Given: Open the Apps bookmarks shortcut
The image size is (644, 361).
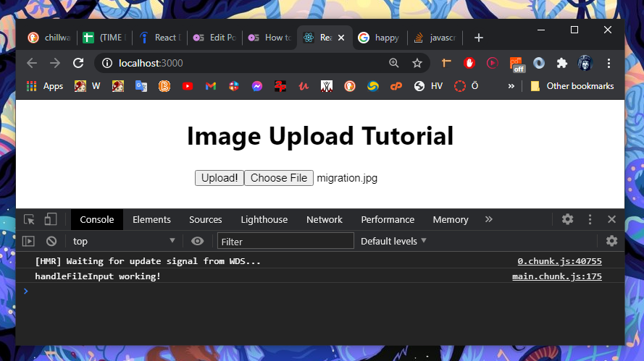Looking at the screenshot, I should (x=45, y=86).
